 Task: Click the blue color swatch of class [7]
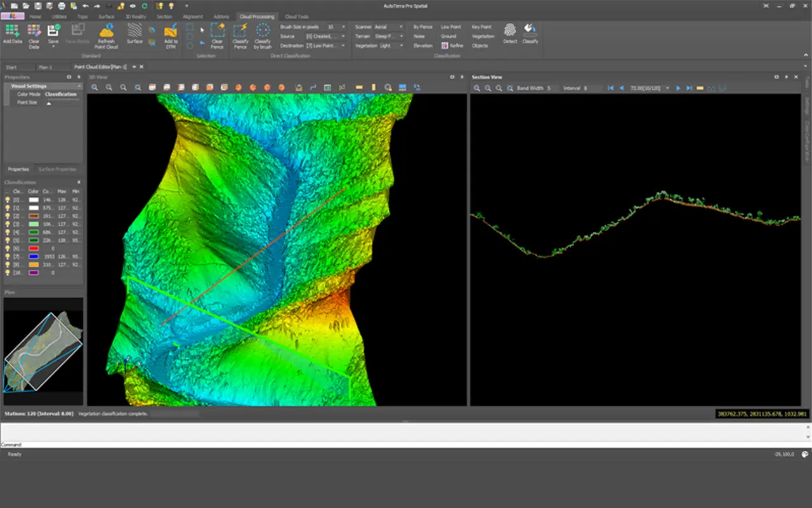pyautogui.click(x=33, y=257)
